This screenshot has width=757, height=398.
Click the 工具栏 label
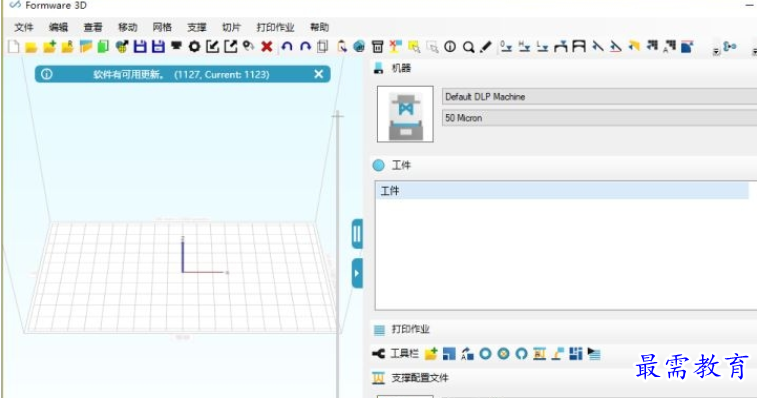point(404,354)
